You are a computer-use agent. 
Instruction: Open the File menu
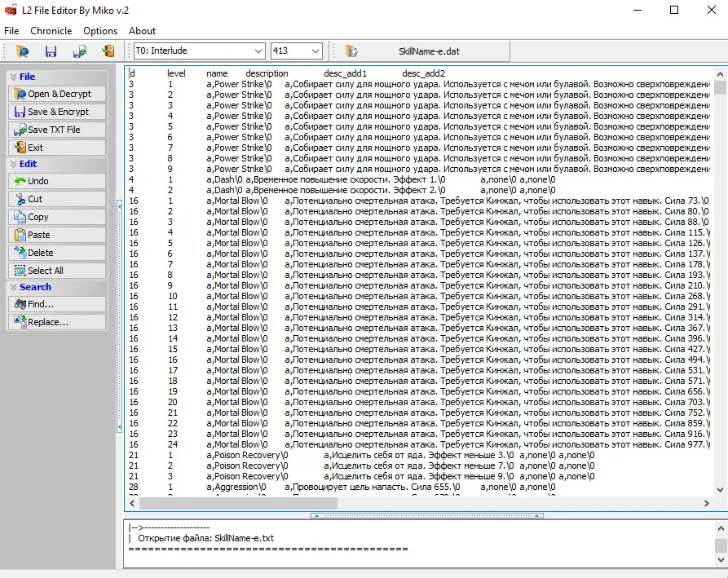pyautogui.click(x=11, y=31)
